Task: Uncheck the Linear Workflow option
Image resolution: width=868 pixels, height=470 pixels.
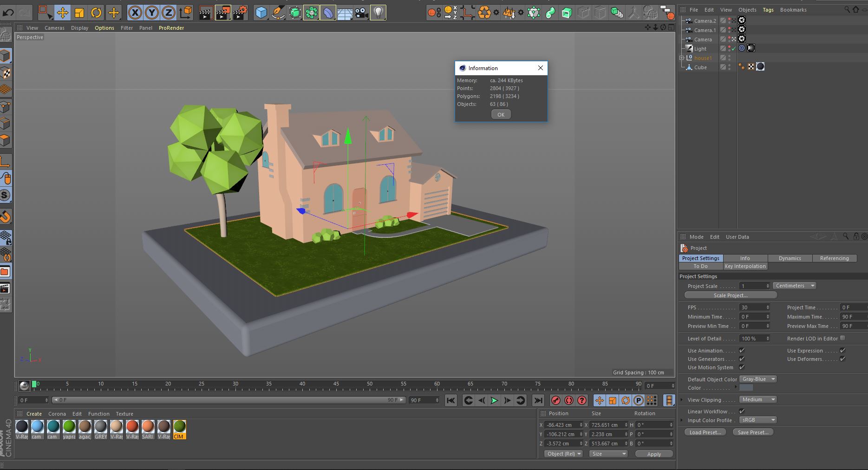Action: tap(742, 411)
